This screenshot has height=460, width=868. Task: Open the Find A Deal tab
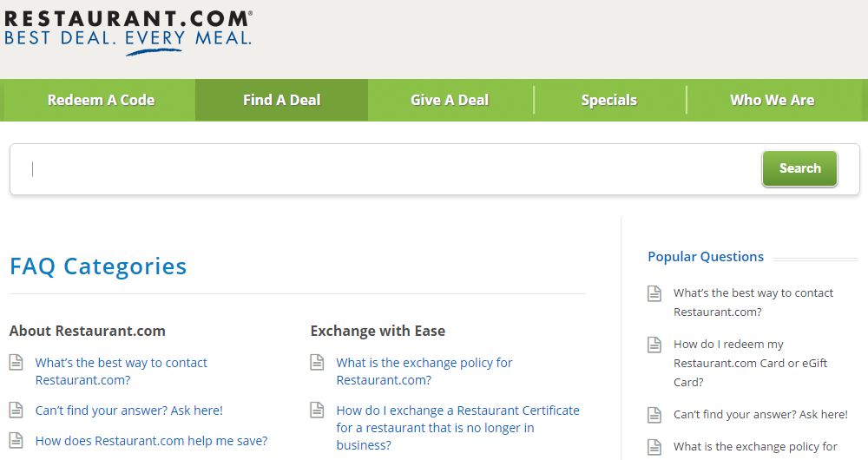coord(282,100)
